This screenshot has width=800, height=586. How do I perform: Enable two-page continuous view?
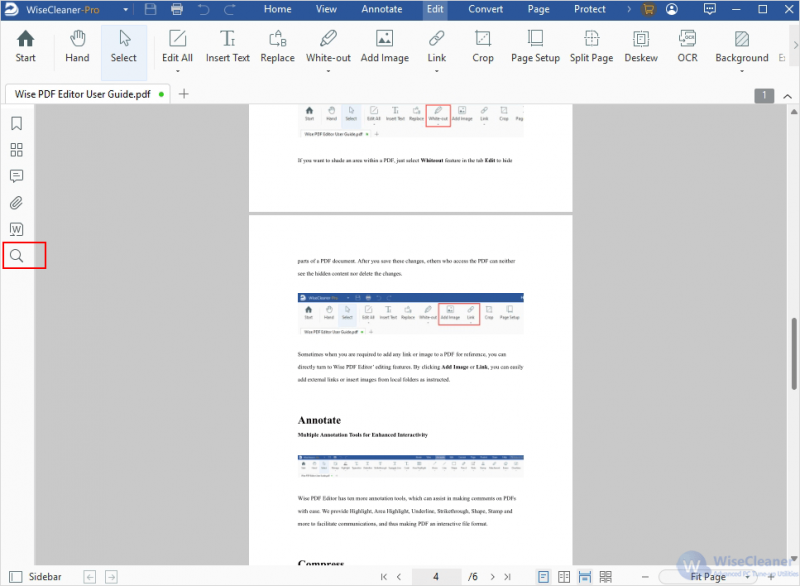pyautogui.click(x=606, y=577)
